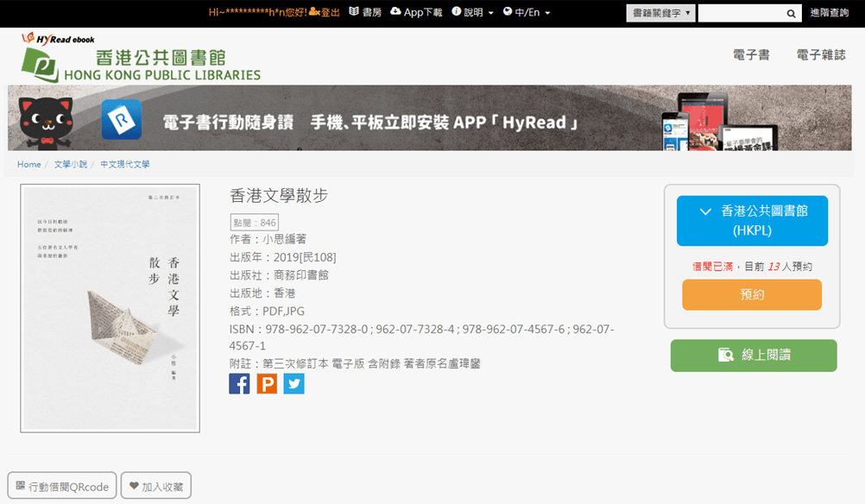This screenshot has height=504, width=865.
Task: Click the orange 預約 reserve button
Action: pyautogui.click(x=751, y=295)
